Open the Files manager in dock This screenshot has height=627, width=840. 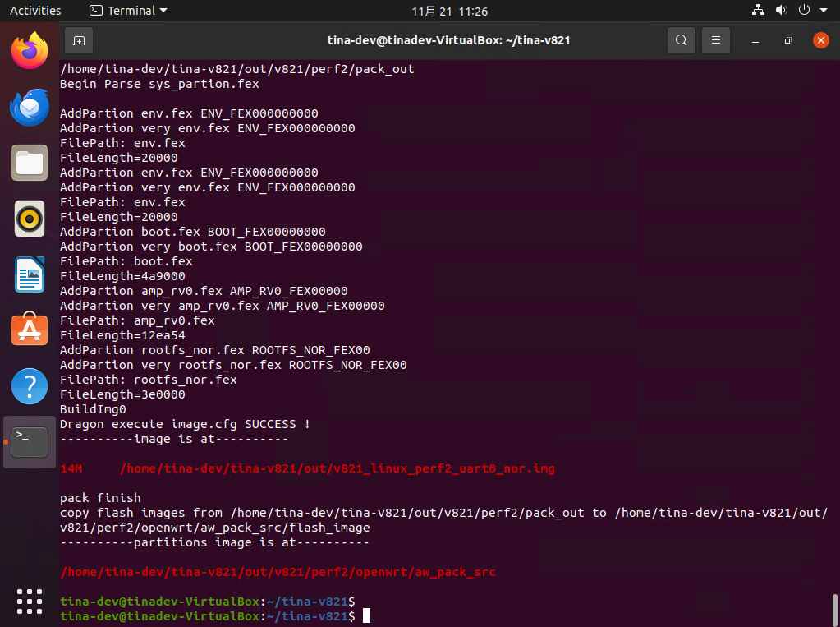click(x=30, y=163)
